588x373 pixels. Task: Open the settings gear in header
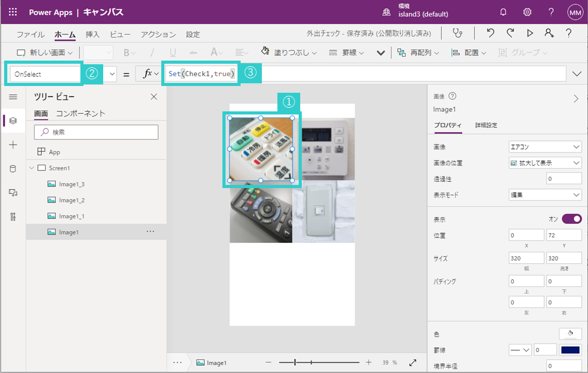pyautogui.click(x=527, y=12)
